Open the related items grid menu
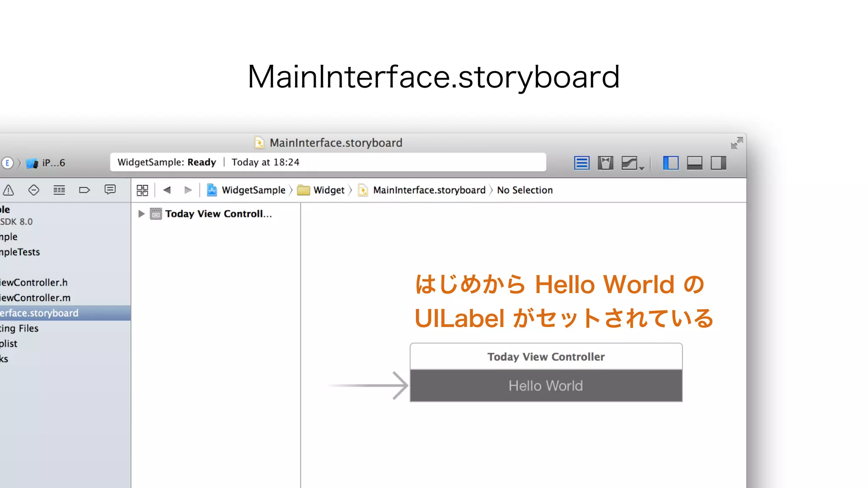Image resolution: width=868 pixels, height=488 pixels. coord(142,190)
